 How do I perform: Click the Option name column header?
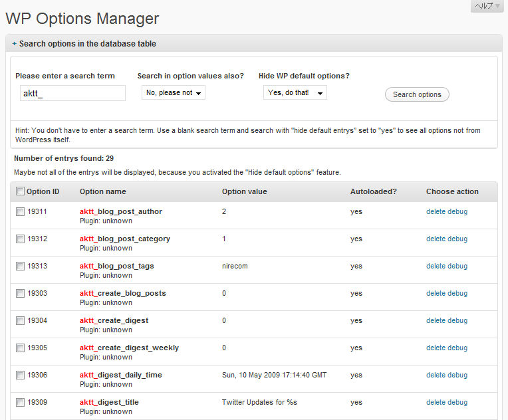point(102,191)
